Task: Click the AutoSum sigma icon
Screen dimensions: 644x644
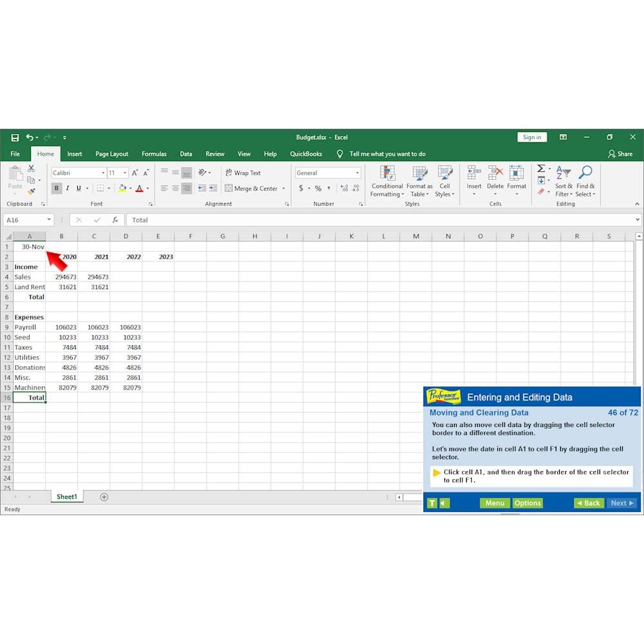Action: tap(541, 169)
